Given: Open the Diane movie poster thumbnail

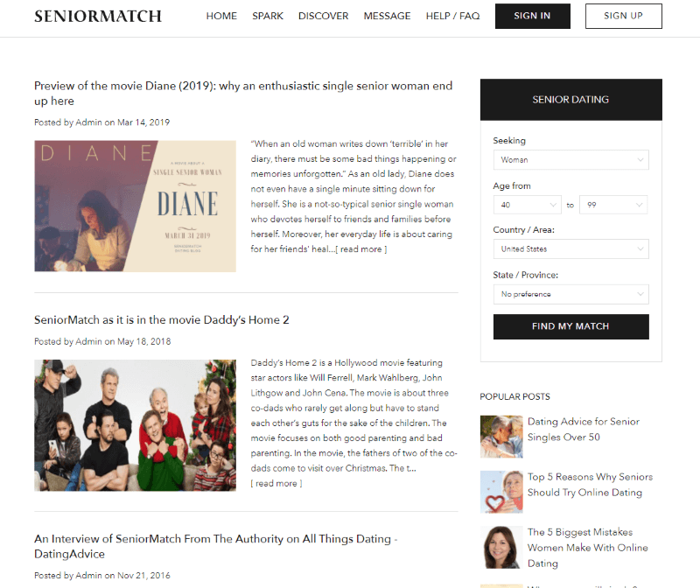Looking at the screenshot, I should pos(136,206).
